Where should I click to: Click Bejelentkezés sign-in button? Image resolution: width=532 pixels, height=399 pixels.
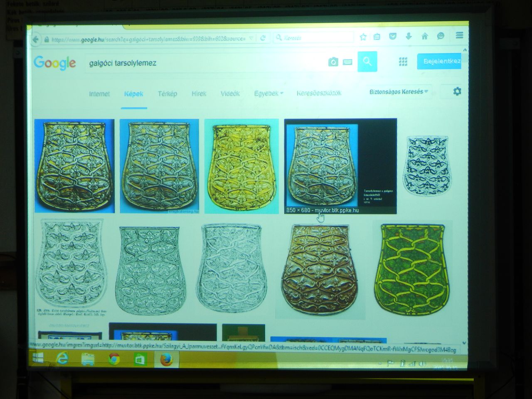[439, 61]
